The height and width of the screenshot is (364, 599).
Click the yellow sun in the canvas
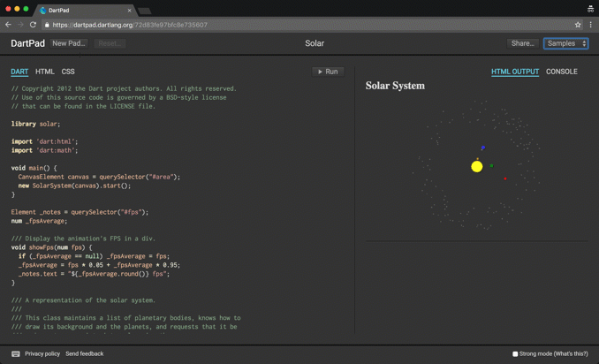(477, 166)
